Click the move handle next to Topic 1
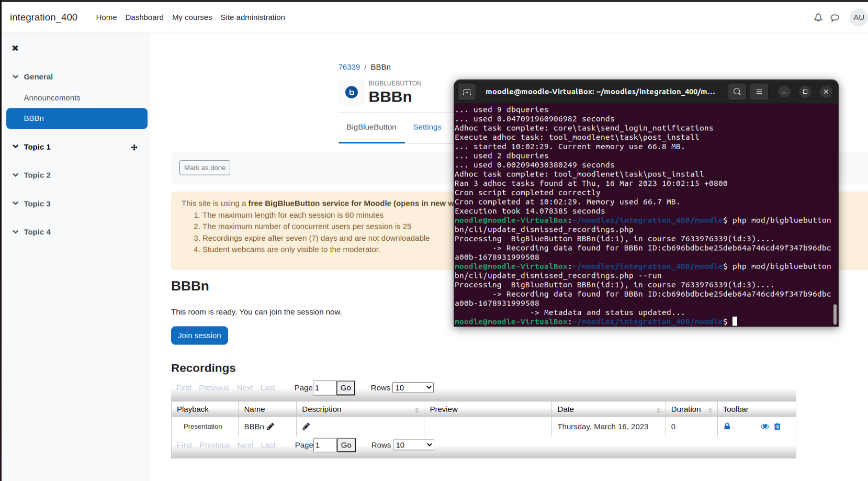 tap(134, 148)
